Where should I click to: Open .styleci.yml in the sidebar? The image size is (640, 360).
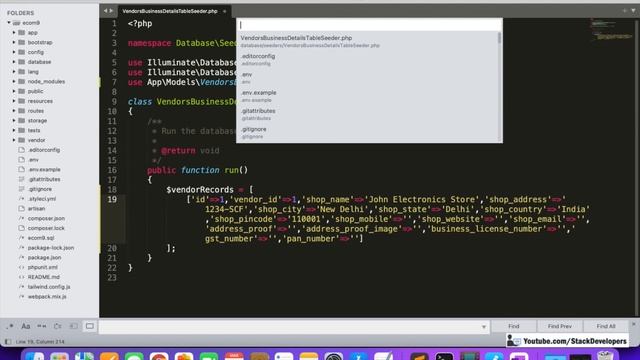[x=42, y=199]
